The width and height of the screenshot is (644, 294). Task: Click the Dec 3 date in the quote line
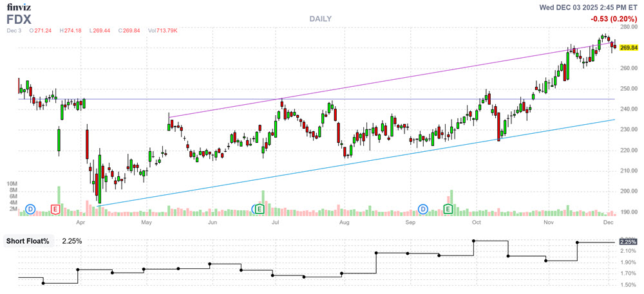click(13, 30)
